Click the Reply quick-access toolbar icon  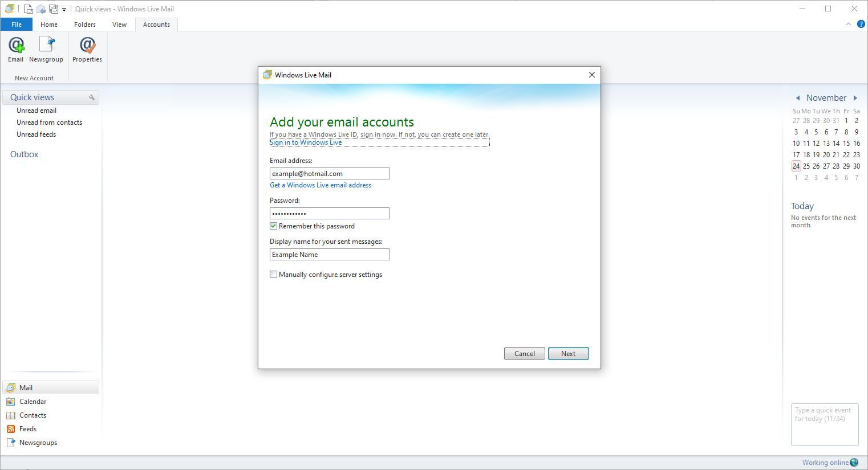[41, 9]
